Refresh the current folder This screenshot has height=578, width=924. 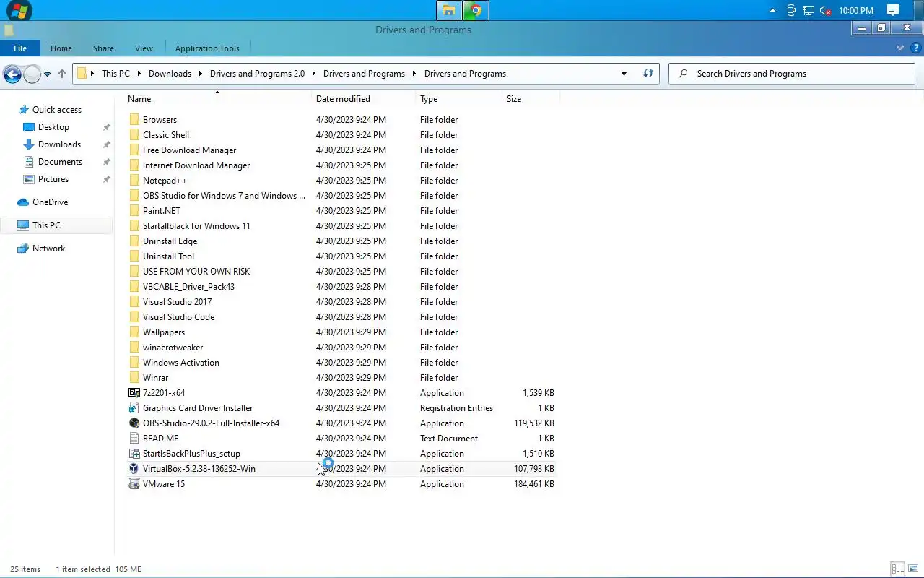click(x=648, y=74)
